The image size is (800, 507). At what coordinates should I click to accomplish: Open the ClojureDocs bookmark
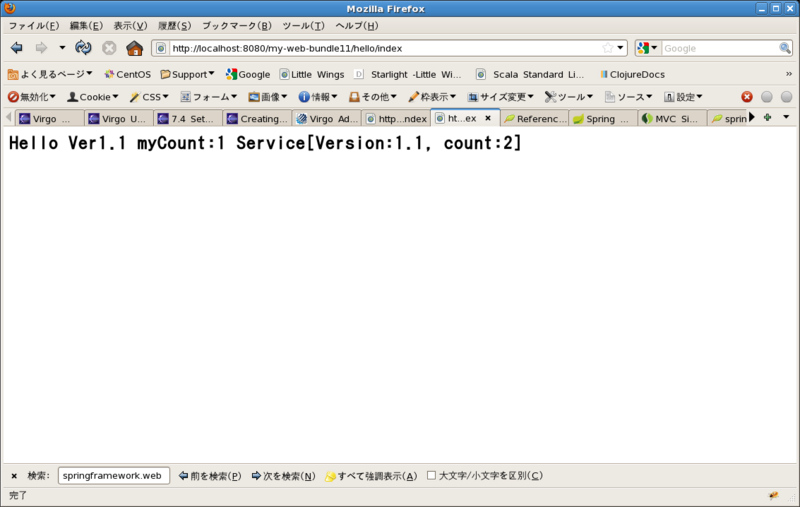[x=632, y=74]
